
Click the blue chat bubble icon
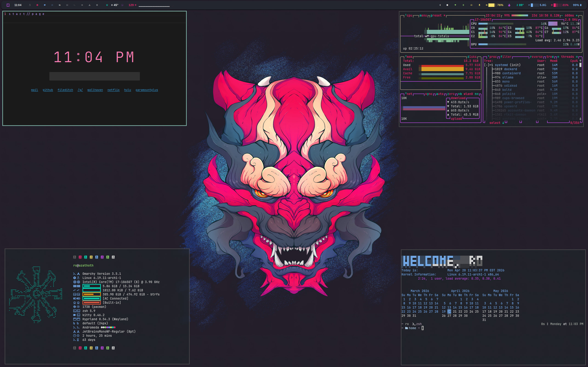click(45, 5)
